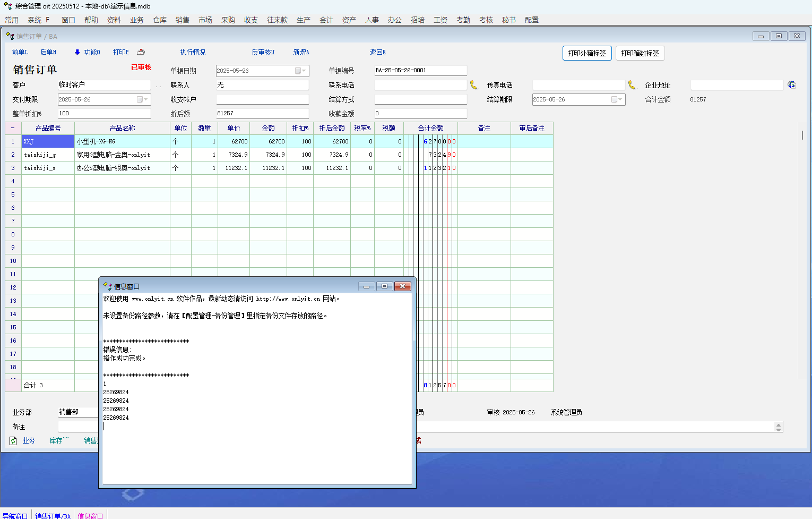812x519 pixels.
Task: Click the 备注 field spinner arrows
Action: (x=778, y=427)
